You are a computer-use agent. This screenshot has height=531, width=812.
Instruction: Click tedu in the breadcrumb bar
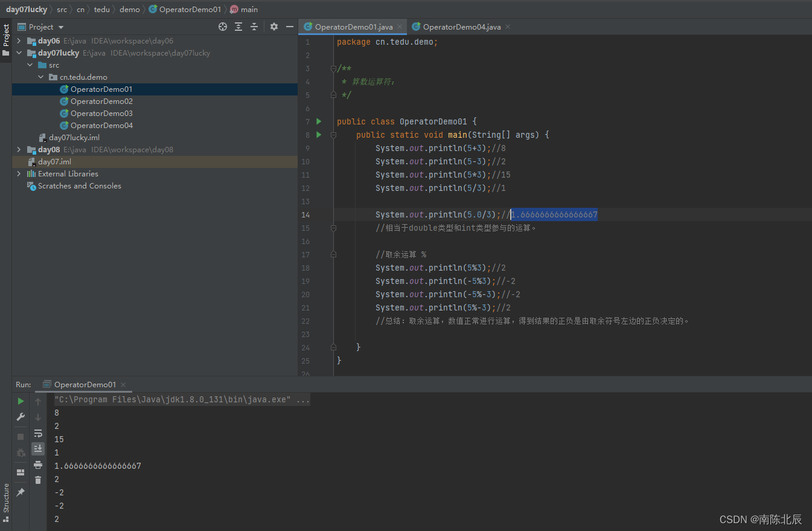(x=102, y=9)
